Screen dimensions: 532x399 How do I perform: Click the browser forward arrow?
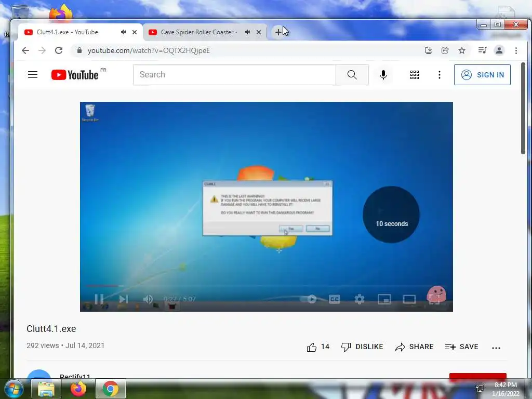coord(42,50)
